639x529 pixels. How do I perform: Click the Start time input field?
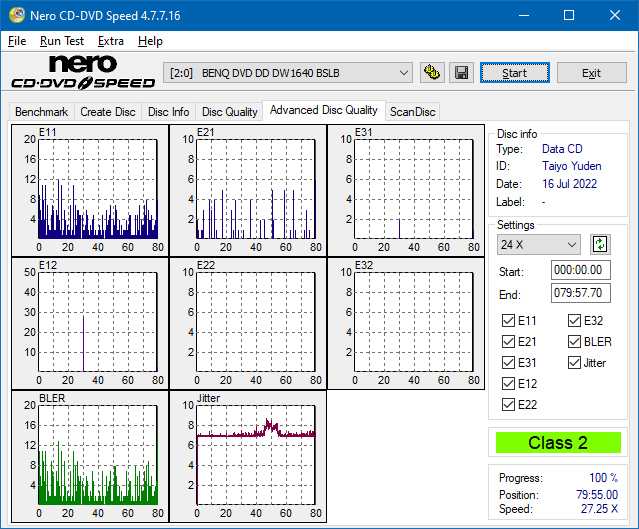click(x=580, y=270)
